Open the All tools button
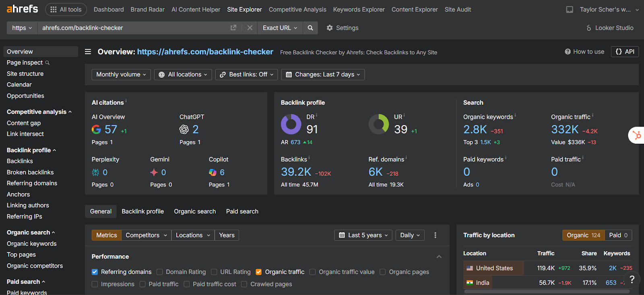Viewport: 644px width, 295px height. point(66,9)
